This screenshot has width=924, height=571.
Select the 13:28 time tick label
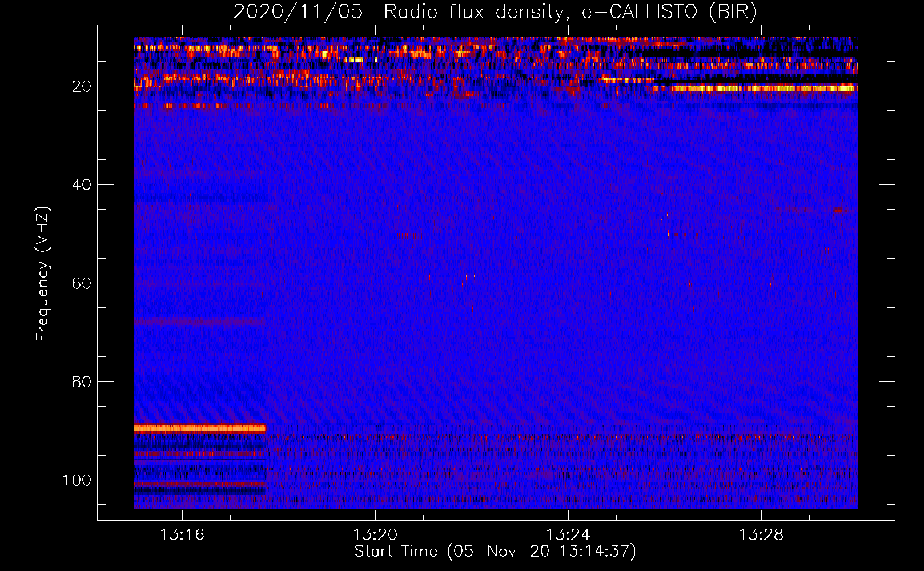(x=761, y=535)
